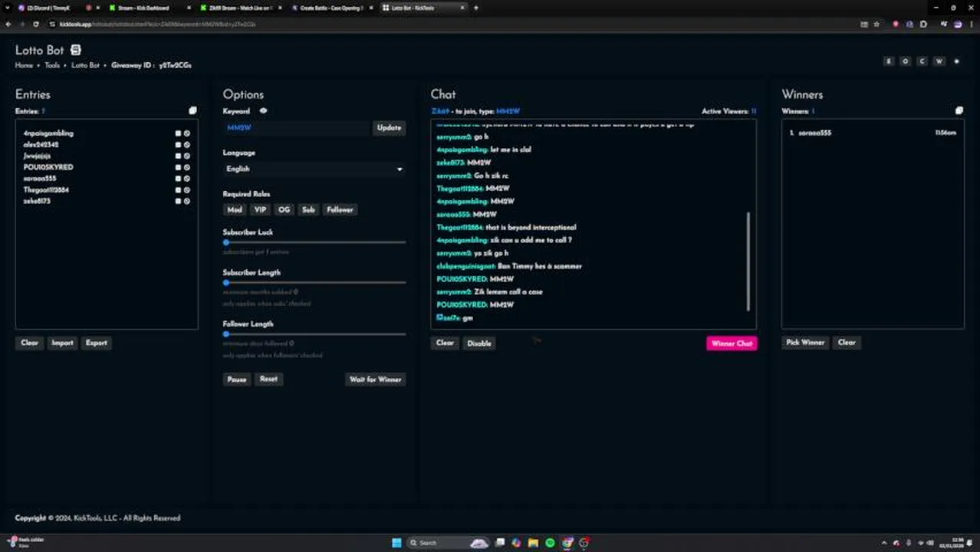Toggle the Sub required role

(308, 209)
